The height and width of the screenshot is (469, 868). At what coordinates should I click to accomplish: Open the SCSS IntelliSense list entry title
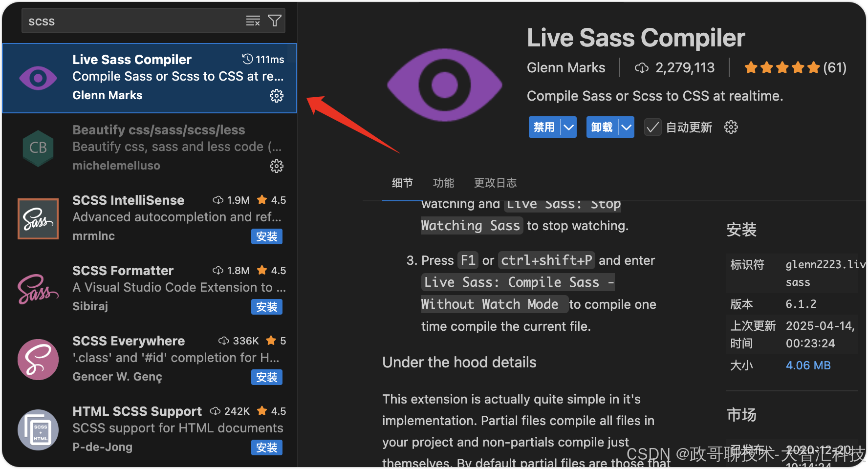click(x=129, y=200)
